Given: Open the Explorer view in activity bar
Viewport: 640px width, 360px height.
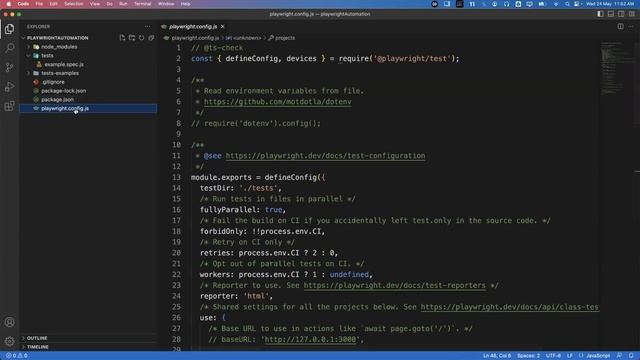Looking at the screenshot, I should click(9, 29).
